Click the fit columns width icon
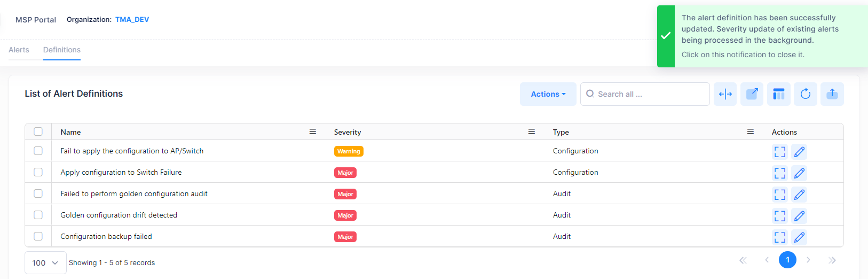Viewport: 868px width, 279px height. 725,94
